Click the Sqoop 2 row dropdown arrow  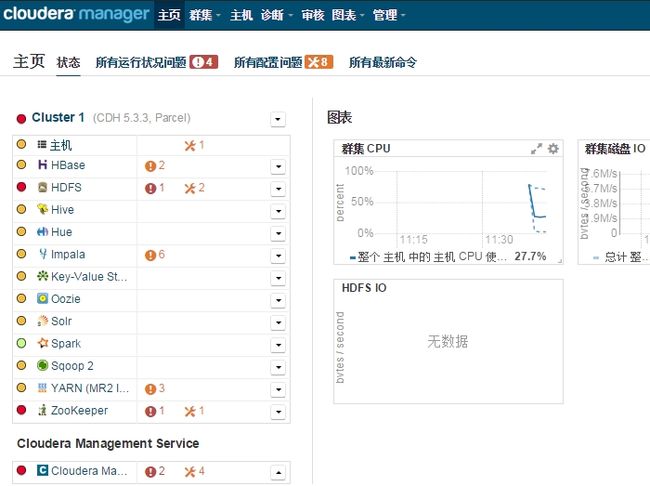tap(278, 367)
